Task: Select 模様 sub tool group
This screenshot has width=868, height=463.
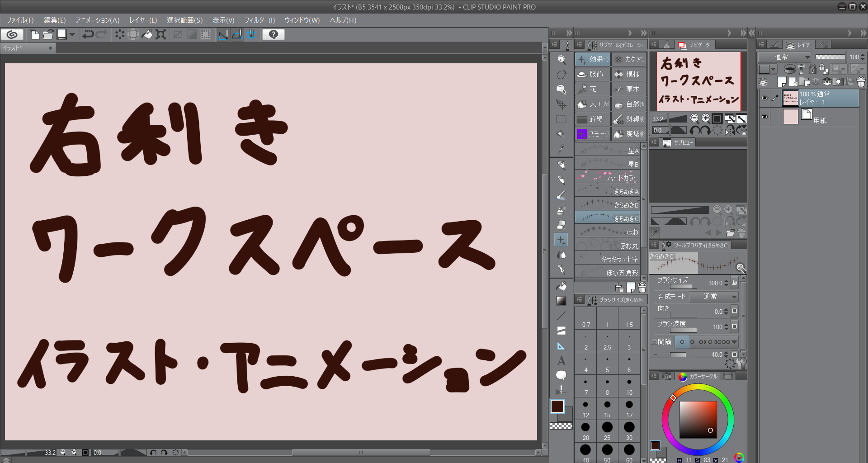Action: coord(629,74)
